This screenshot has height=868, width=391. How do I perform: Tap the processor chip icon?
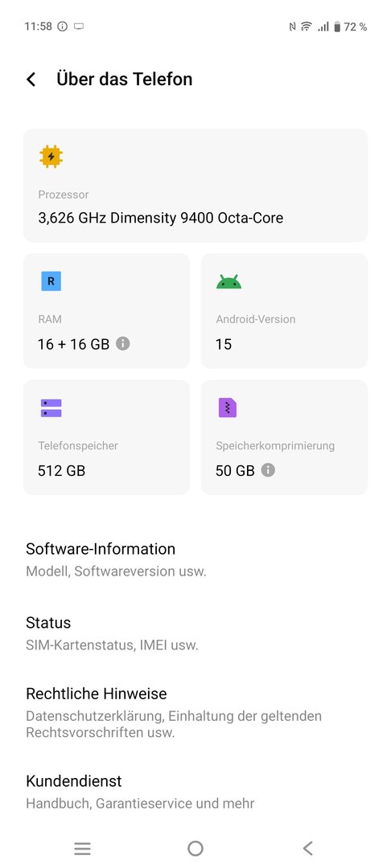(x=51, y=157)
